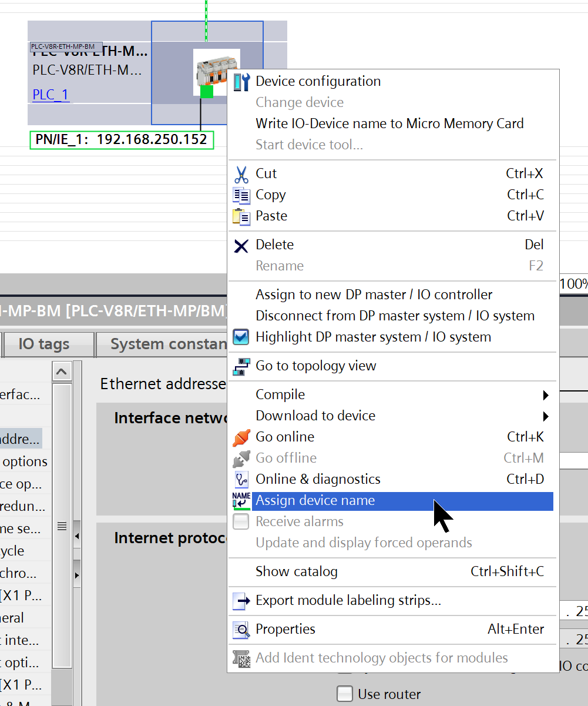Click the Delete X icon
The height and width of the screenshot is (706, 588).
click(241, 245)
